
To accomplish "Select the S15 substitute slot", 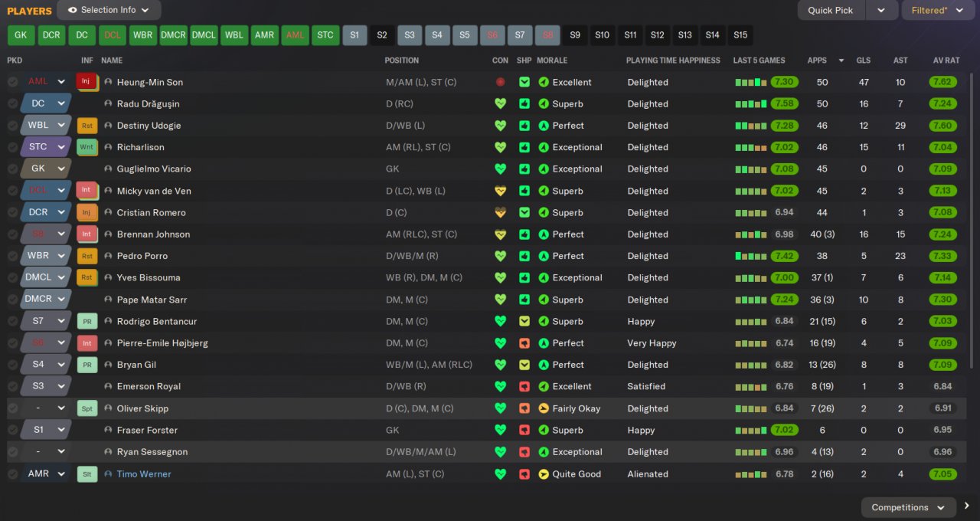I will [x=740, y=35].
